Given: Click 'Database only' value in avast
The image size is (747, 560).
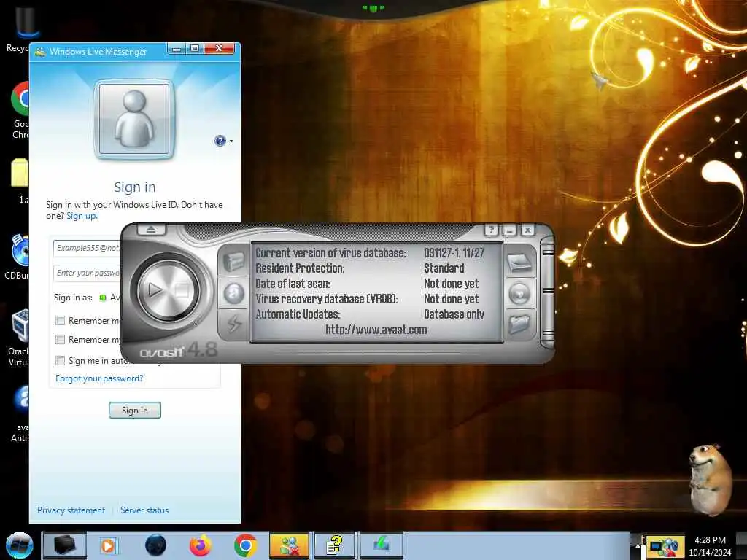Looking at the screenshot, I should (454, 314).
